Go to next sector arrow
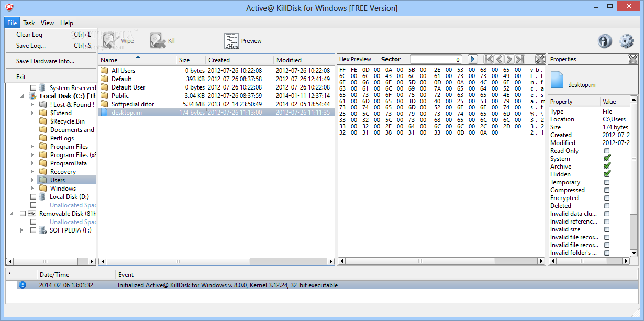 509,59
